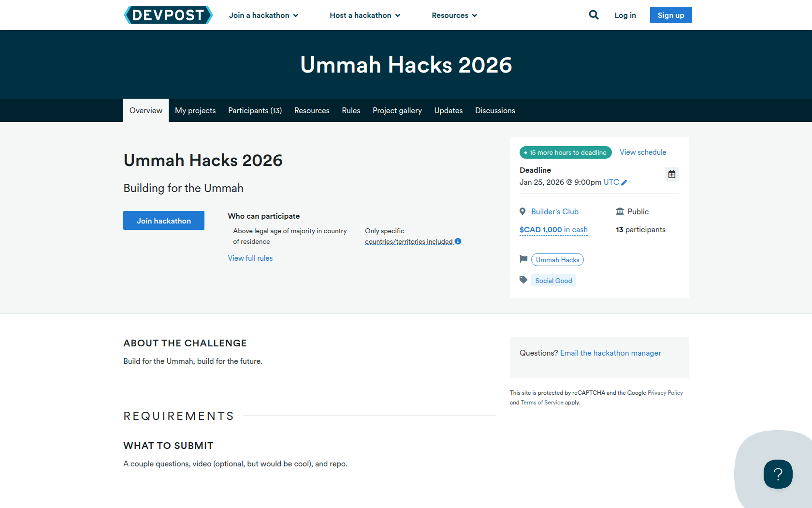812x508 pixels.
Task: Follow the View full rules link
Action: (250, 258)
